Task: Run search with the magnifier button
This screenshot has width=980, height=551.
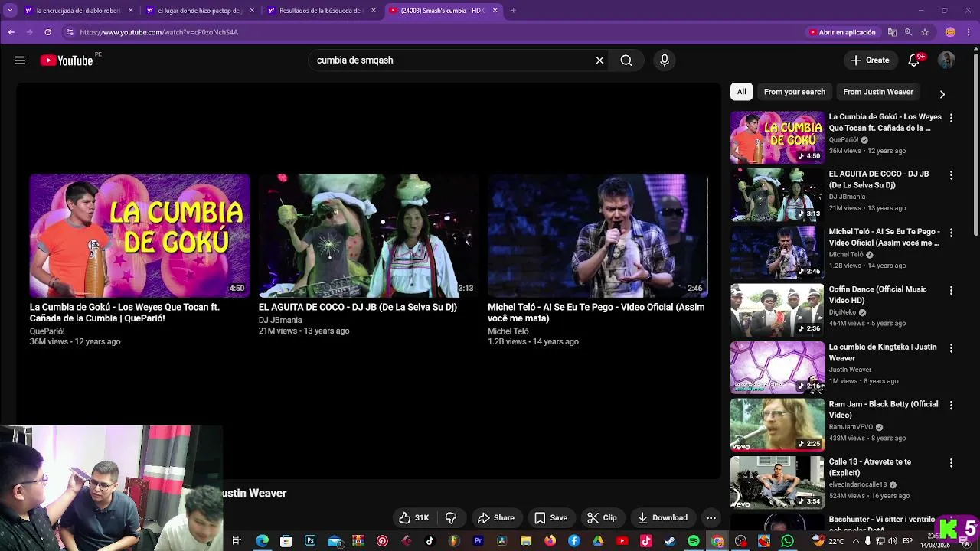Action: click(x=626, y=60)
